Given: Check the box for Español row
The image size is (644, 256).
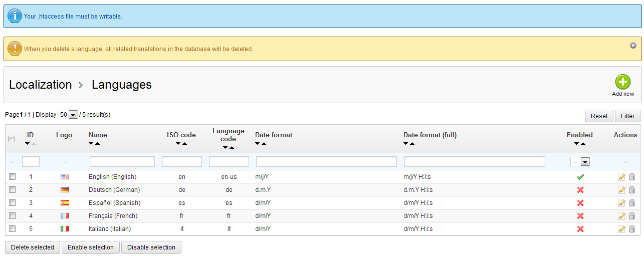Looking at the screenshot, I should tap(13, 203).
